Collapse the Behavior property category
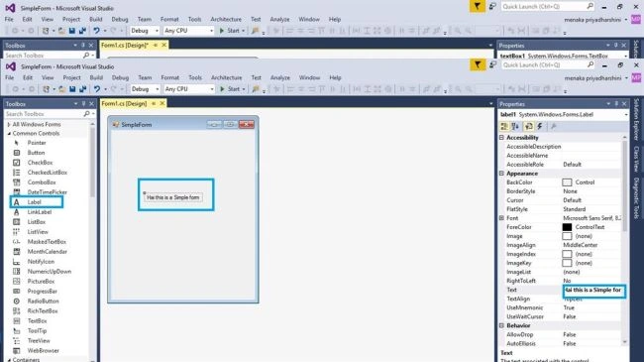 (x=501, y=325)
